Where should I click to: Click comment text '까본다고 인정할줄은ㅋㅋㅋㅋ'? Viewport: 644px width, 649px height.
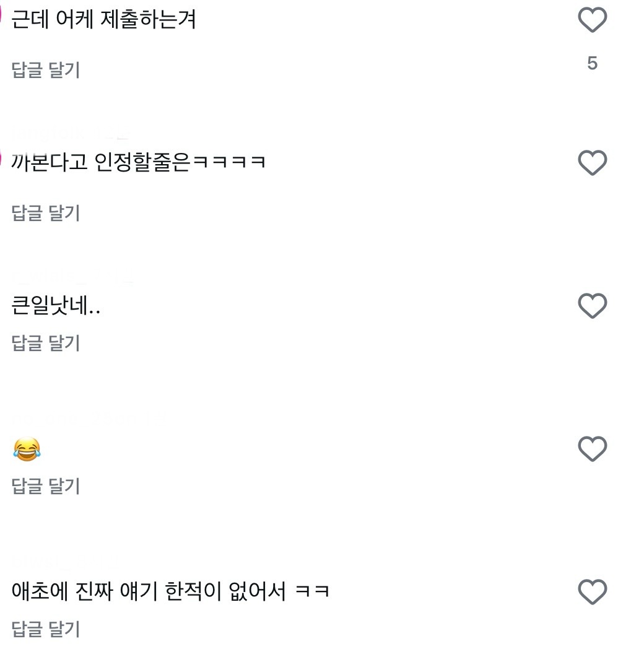point(138,163)
